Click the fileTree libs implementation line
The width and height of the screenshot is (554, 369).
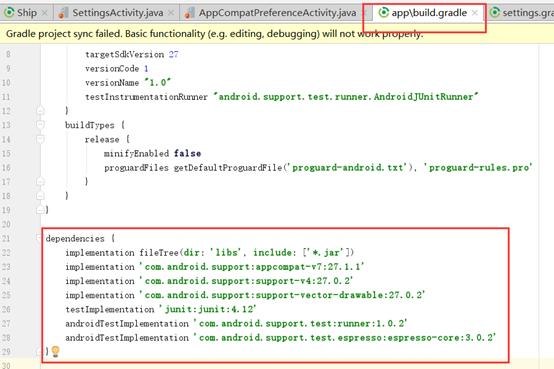tap(210, 253)
